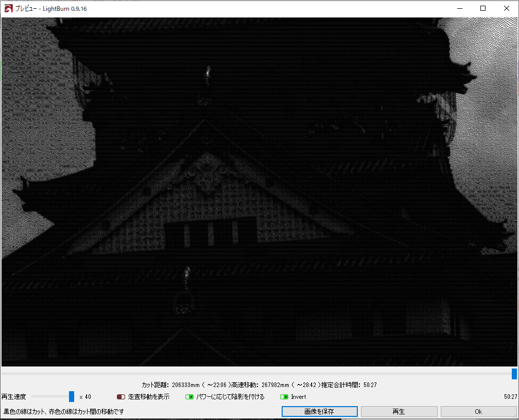
Task: Click the 再生速度 playback speed slider handle
Action: (x=72, y=396)
